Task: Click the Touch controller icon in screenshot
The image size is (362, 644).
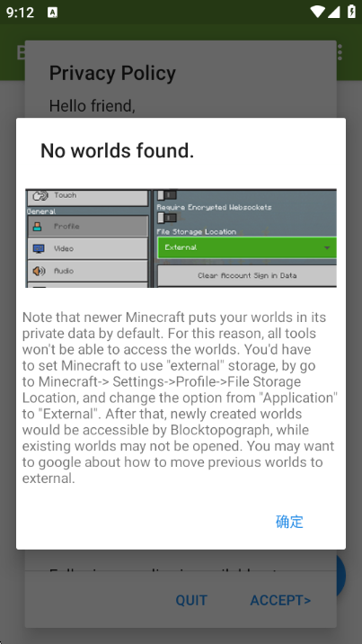Action: [x=40, y=195]
